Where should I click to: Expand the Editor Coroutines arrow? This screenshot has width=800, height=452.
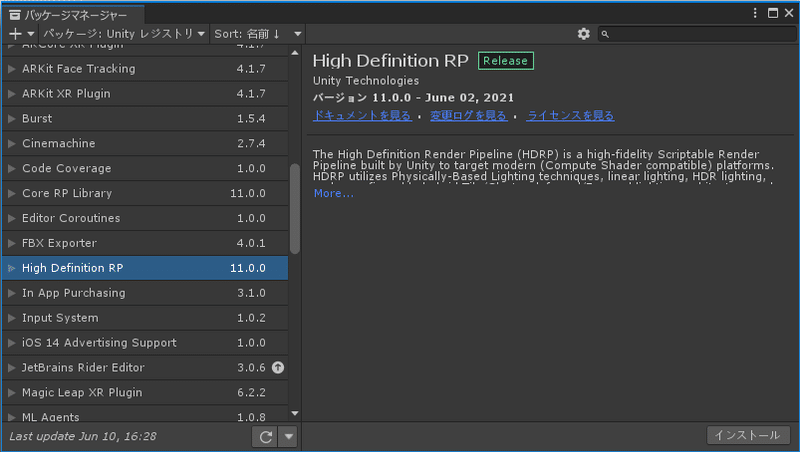click(12, 218)
